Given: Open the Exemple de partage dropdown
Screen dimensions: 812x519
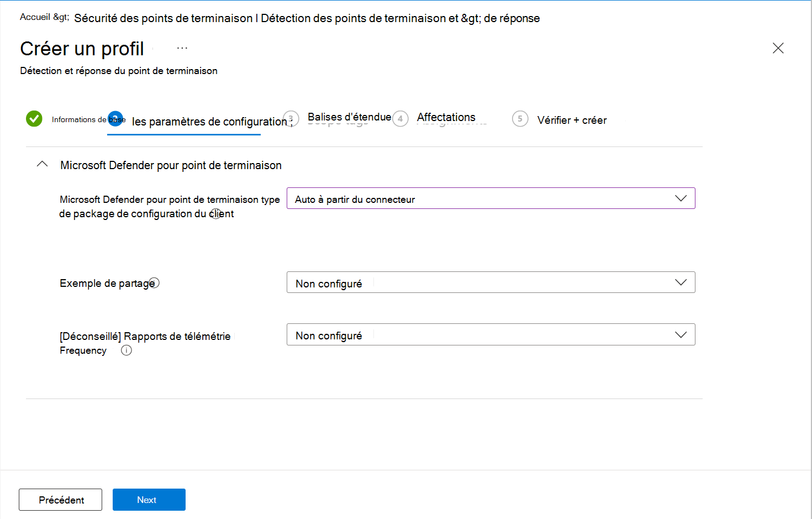Looking at the screenshot, I should (491, 282).
